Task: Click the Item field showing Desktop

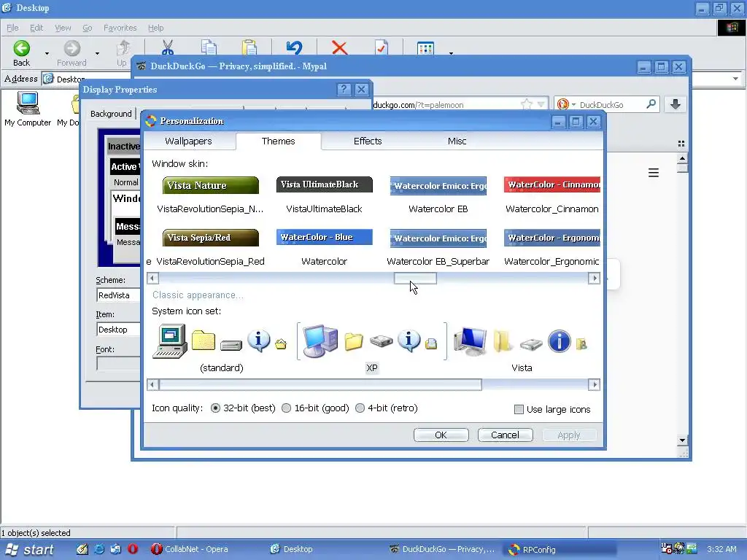Action: coord(119,330)
